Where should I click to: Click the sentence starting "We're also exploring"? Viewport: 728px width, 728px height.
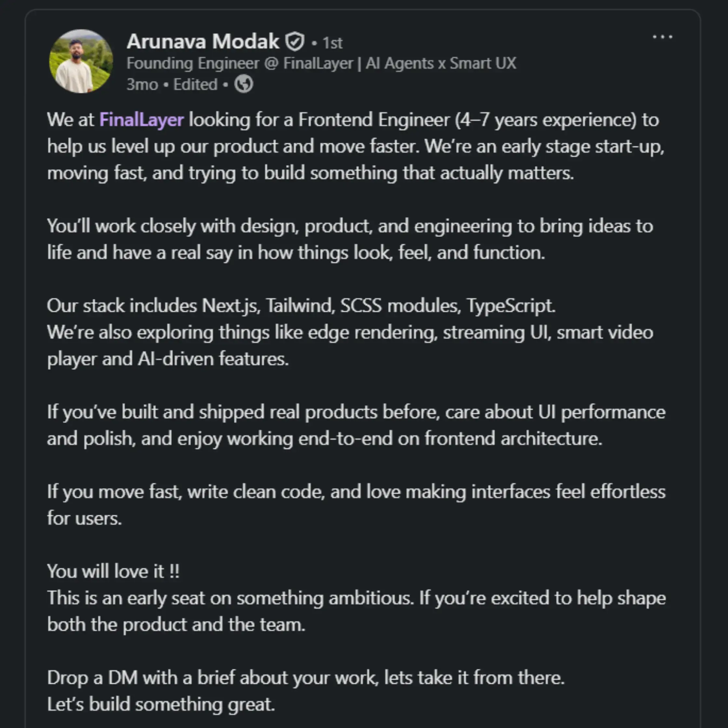coord(350,345)
